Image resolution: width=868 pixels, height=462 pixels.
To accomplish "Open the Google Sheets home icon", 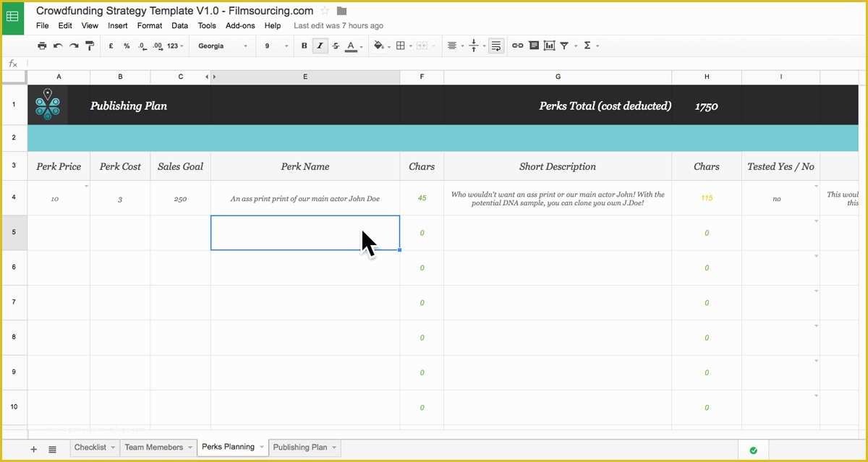I will [12, 17].
